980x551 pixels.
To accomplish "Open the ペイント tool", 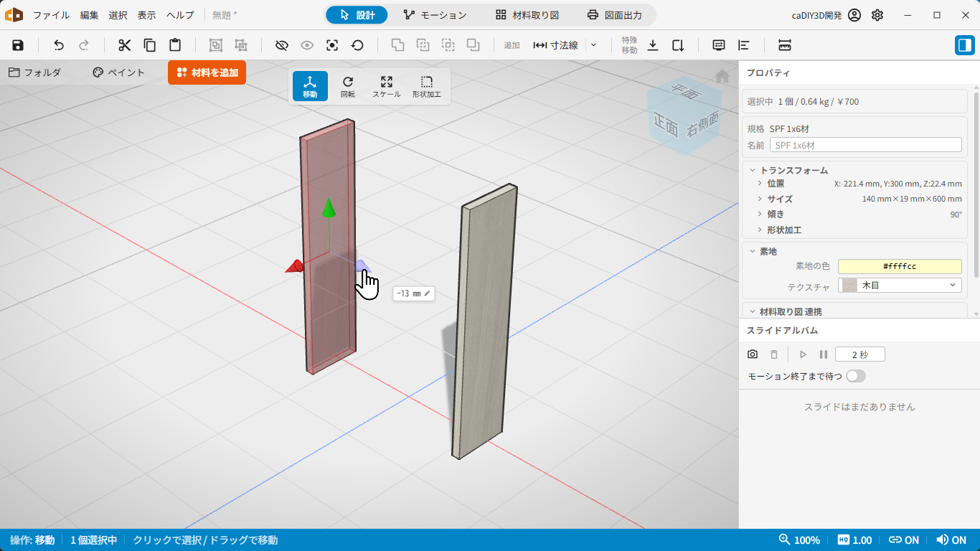I will click(119, 72).
